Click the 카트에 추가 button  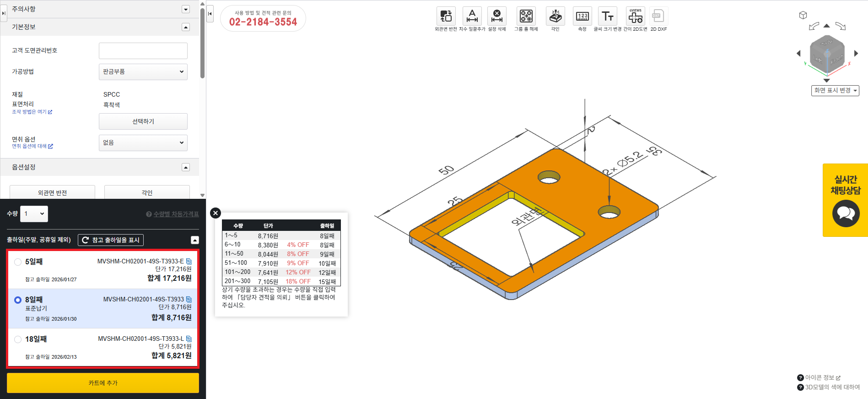point(103,383)
